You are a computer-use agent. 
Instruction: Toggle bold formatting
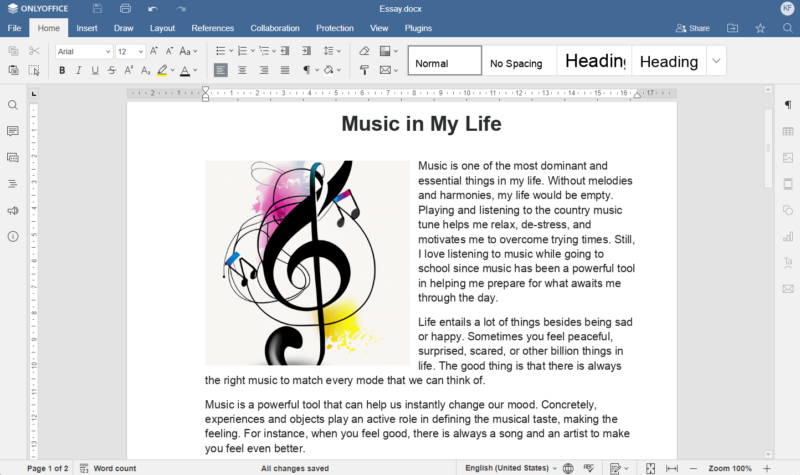[x=62, y=70]
